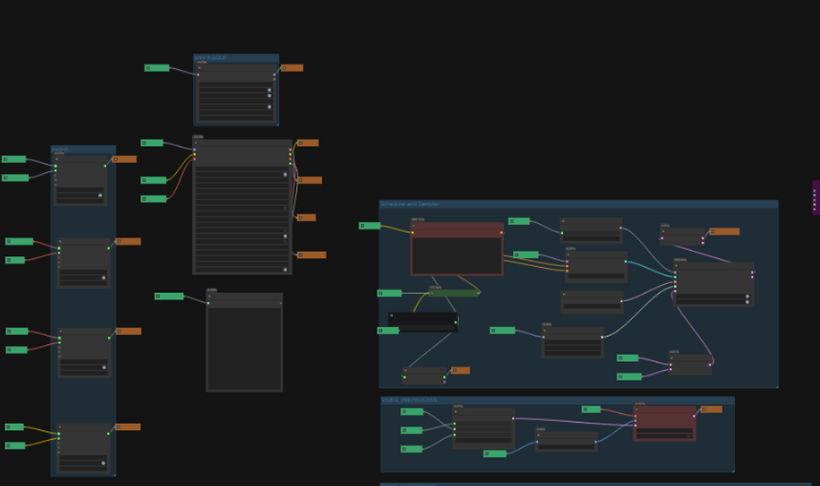The height and width of the screenshot is (486, 820).
Task: Select the black node in Scheduler and Sampler group
Action: [x=423, y=322]
